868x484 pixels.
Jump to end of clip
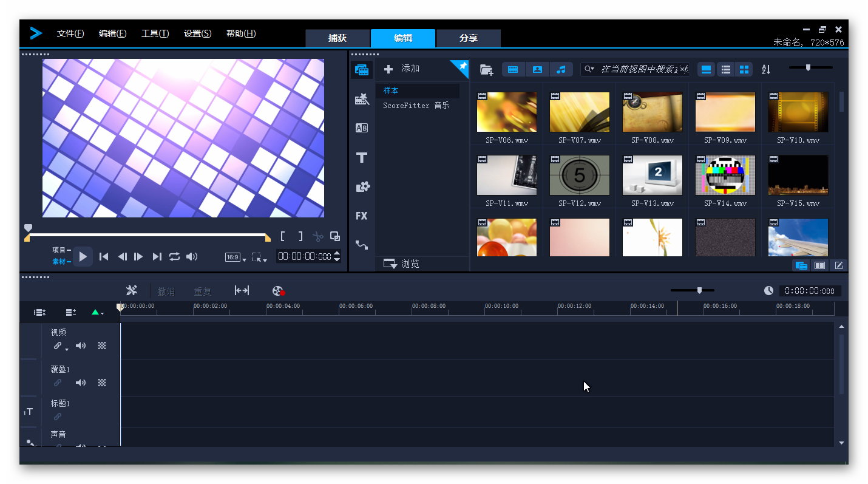[x=157, y=257]
